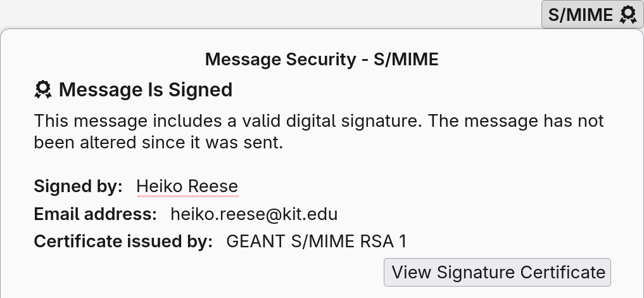Click the rosette icon in the S/MIME button
The height and width of the screenshot is (298, 644).
tap(628, 15)
